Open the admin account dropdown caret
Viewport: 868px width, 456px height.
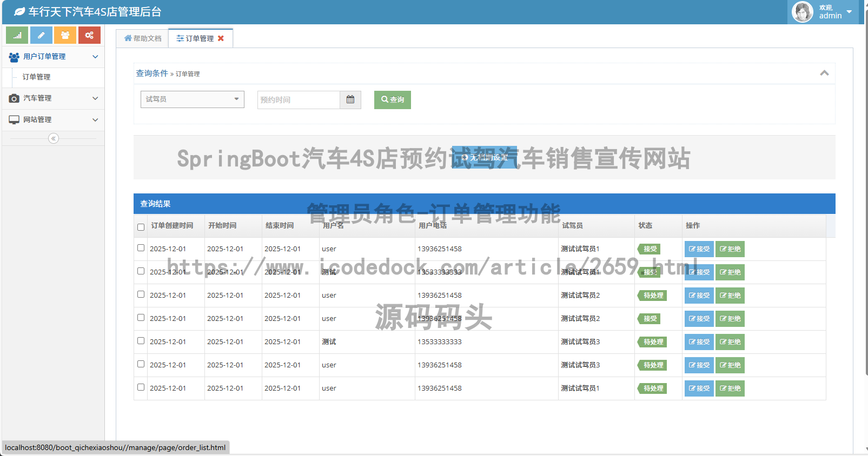point(849,12)
